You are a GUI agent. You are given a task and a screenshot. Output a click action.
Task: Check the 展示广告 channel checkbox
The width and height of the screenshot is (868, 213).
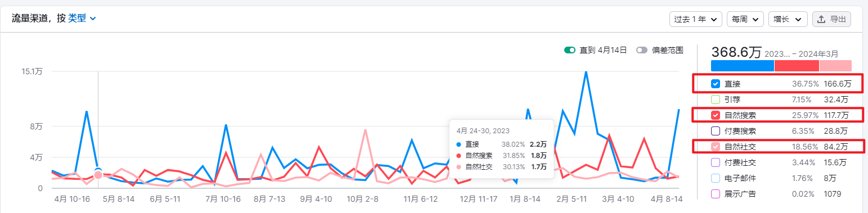pos(716,194)
